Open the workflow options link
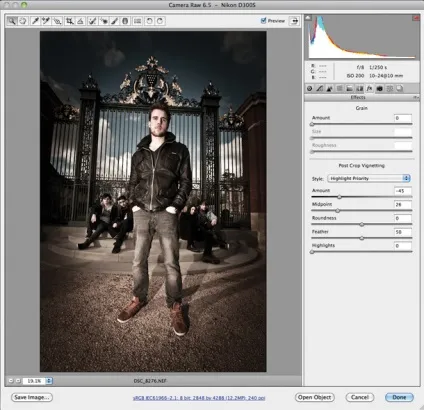The width and height of the screenshot is (424, 410). click(x=199, y=398)
